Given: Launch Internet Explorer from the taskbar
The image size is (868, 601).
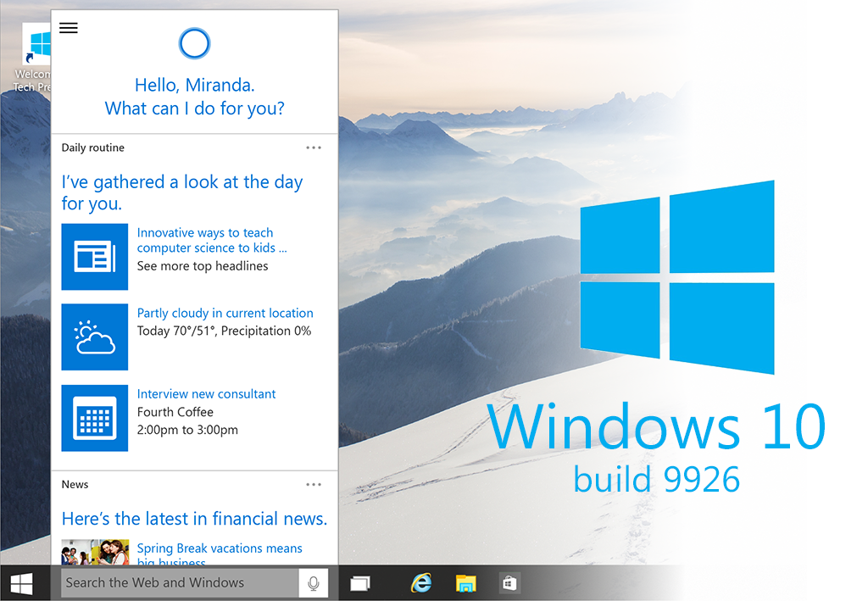Looking at the screenshot, I should (x=420, y=583).
